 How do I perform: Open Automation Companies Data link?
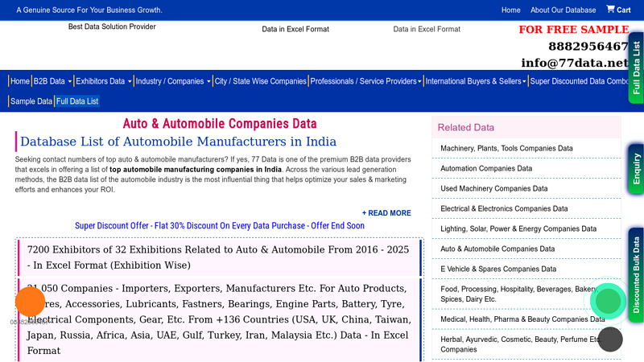click(x=486, y=168)
